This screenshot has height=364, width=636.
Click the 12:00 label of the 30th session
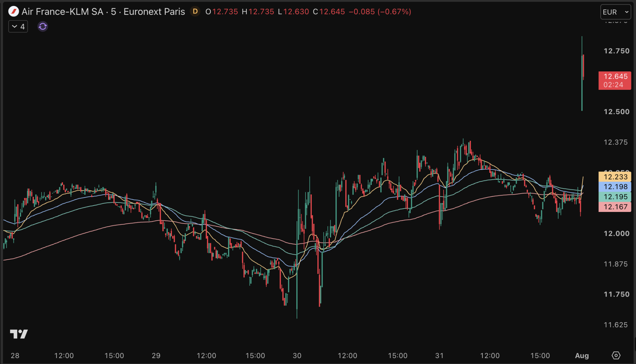click(x=347, y=355)
